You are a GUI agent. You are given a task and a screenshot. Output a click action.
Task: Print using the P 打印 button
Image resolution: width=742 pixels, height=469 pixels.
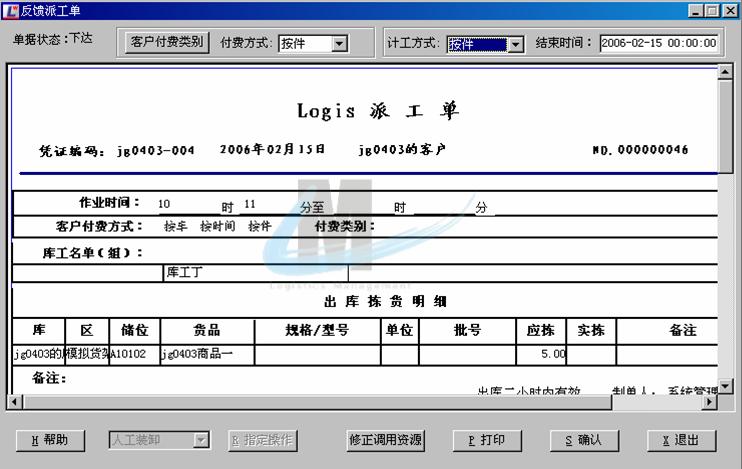486,440
